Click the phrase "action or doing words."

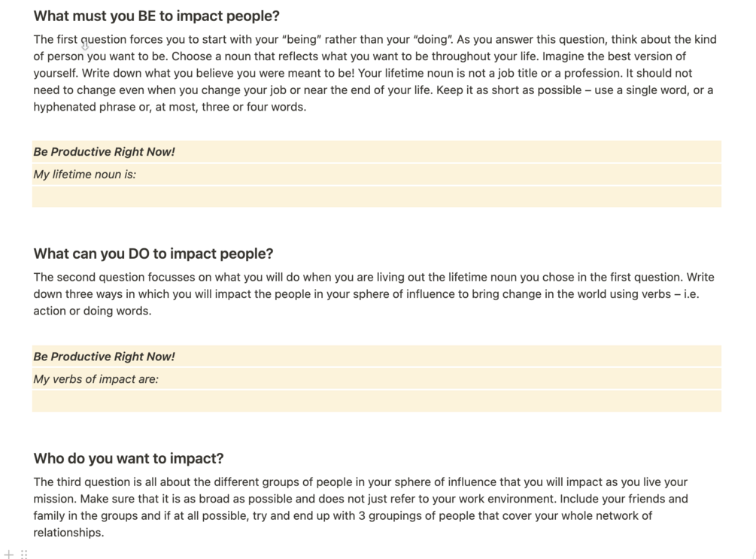click(93, 311)
